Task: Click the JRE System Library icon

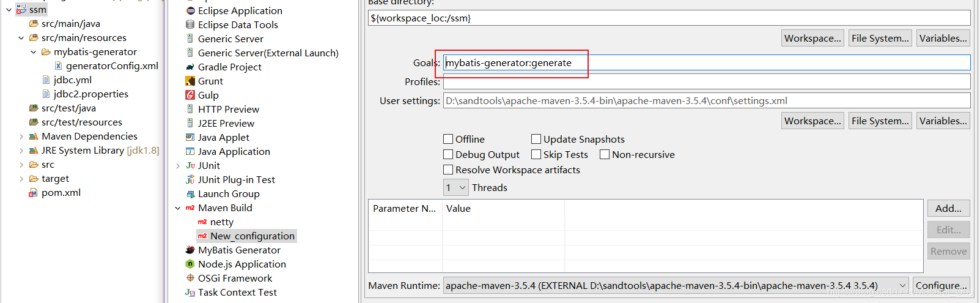Action: (x=34, y=151)
